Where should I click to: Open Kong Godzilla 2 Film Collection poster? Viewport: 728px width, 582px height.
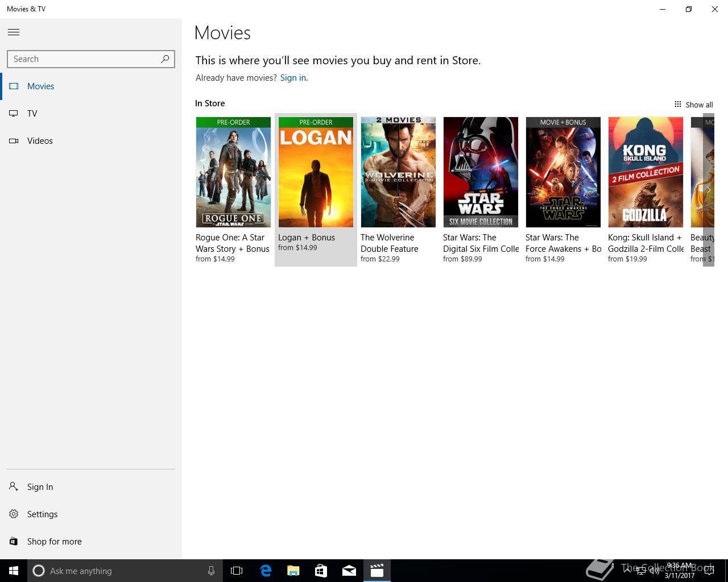[x=646, y=172]
